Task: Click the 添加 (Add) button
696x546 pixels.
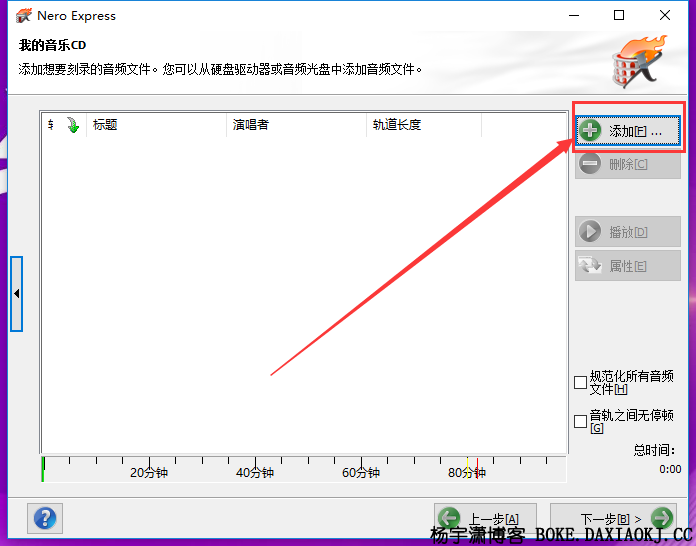Action: click(x=628, y=131)
